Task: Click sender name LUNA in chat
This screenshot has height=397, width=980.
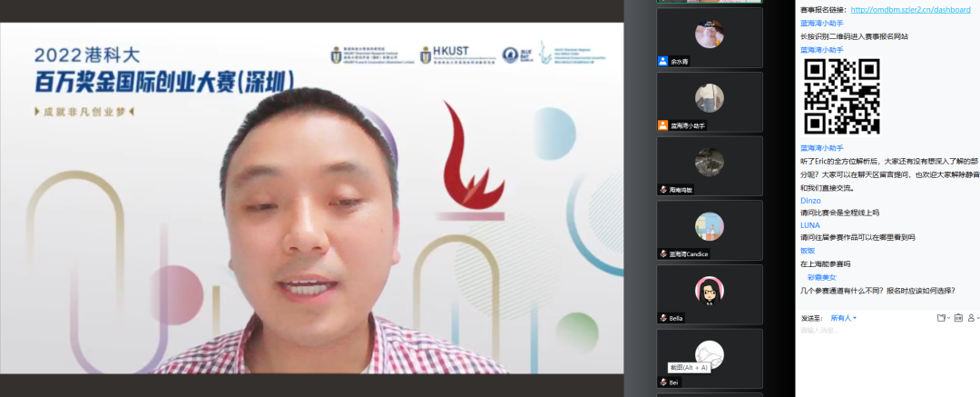Action: tap(810, 225)
